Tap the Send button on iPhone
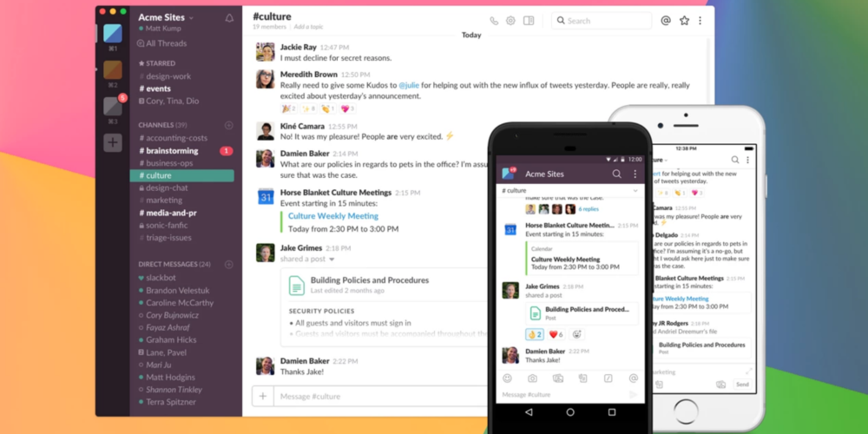The height and width of the screenshot is (434, 868). click(742, 385)
